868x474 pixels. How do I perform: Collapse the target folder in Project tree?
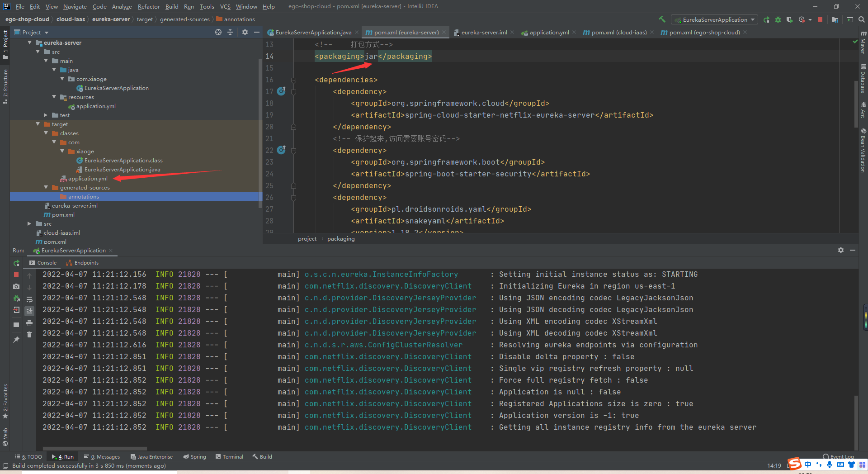click(38, 124)
